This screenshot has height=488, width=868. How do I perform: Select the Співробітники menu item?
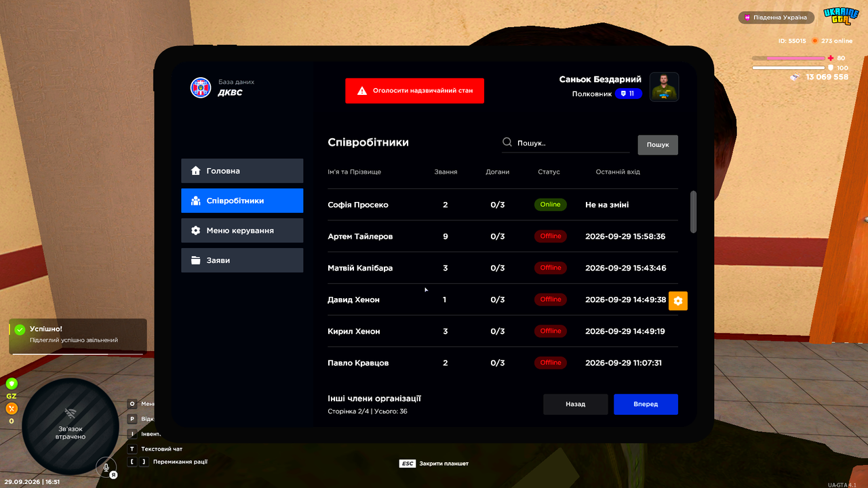(x=242, y=201)
